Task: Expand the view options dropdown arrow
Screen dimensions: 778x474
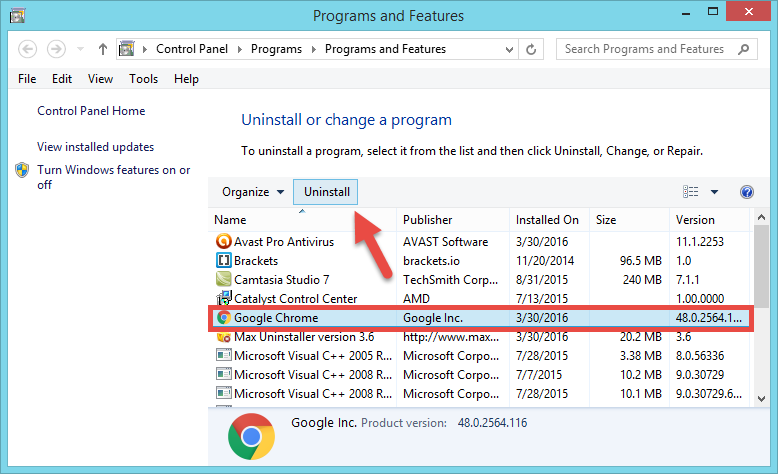Action: pos(714,192)
